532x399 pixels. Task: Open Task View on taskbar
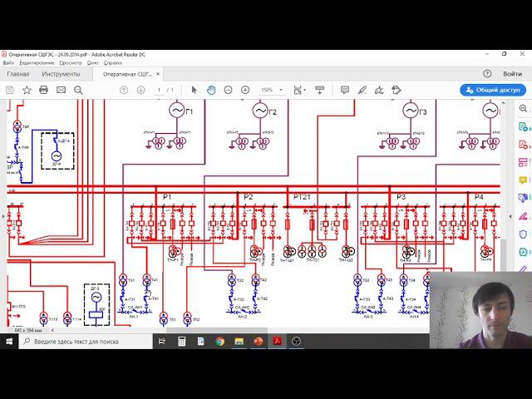point(162,342)
